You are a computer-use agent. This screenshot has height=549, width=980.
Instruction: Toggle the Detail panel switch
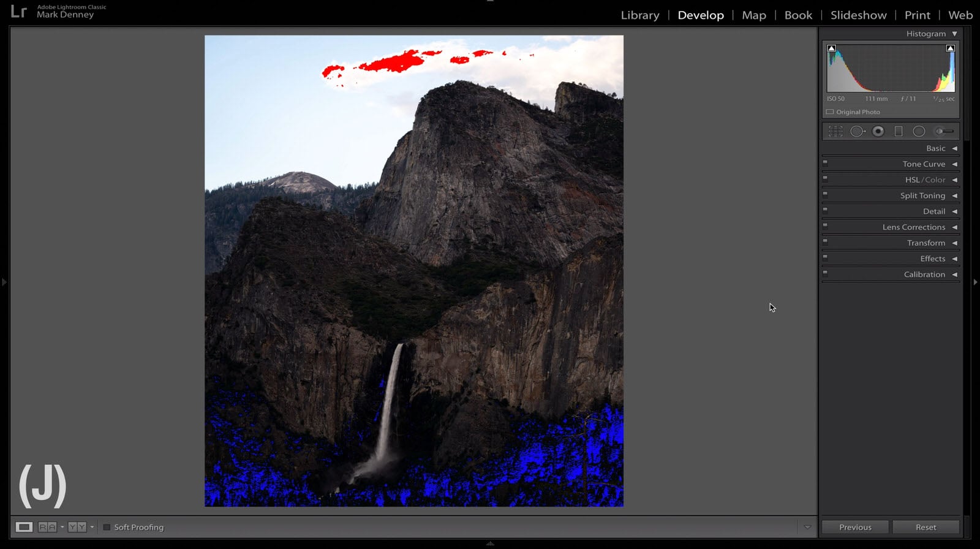(x=825, y=210)
